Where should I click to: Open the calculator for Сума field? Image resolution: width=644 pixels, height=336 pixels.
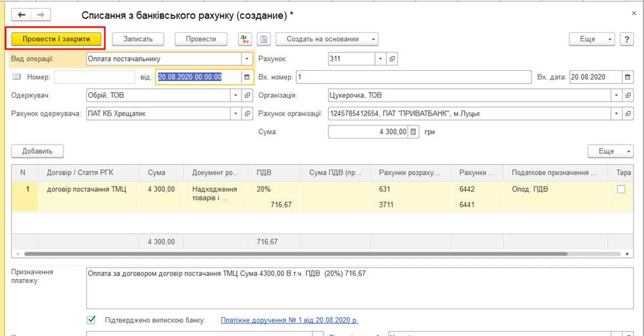pos(413,132)
